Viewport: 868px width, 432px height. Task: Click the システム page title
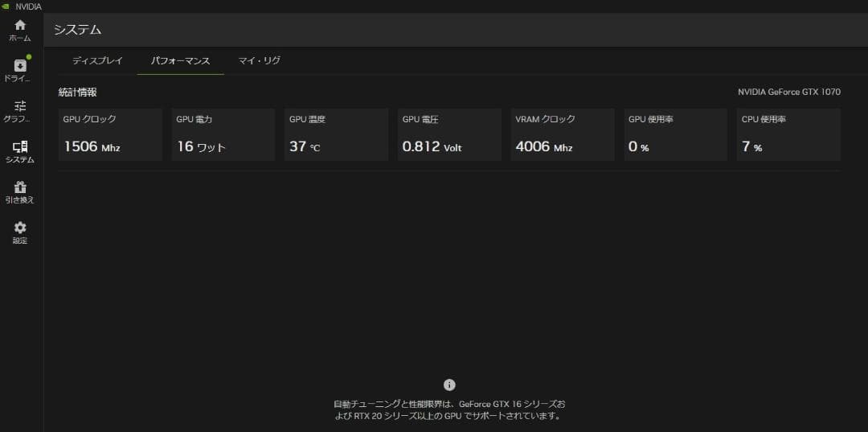[x=77, y=30]
